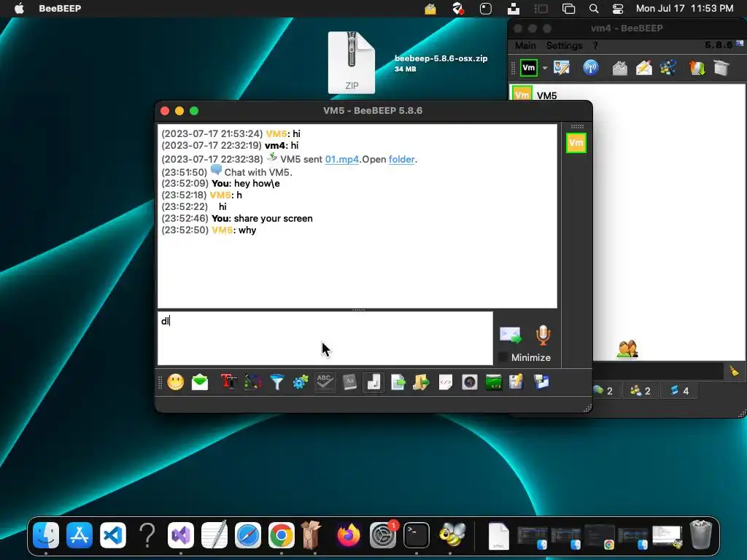Viewport: 747px width, 560px height.
Task: Launch Firefox from the dock
Action: (x=349, y=535)
